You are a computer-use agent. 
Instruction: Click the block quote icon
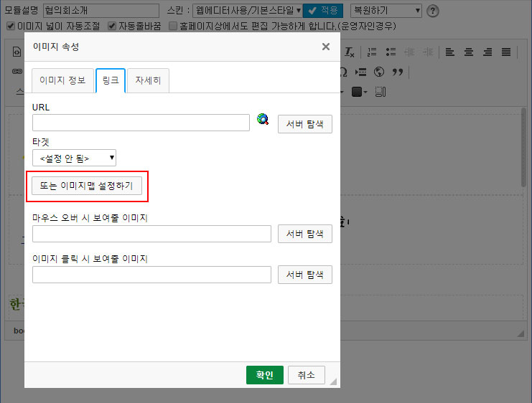(x=397, y=72)
